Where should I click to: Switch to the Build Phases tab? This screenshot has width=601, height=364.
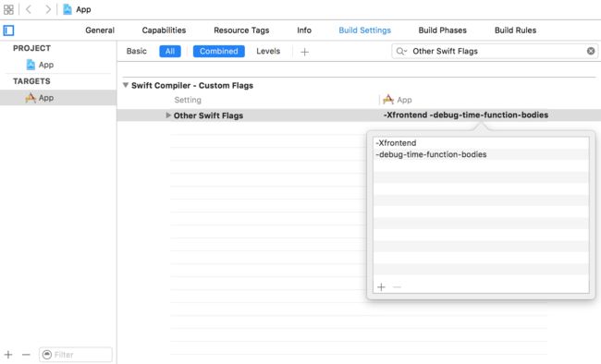click(442, 30)
